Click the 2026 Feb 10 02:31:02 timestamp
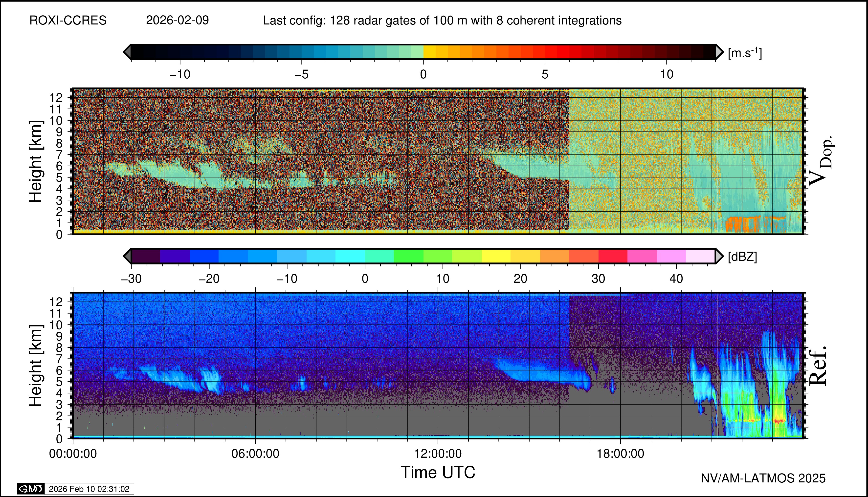Image resolution: width=868 pixels, height=497 pixels. [x=89, y=489]
